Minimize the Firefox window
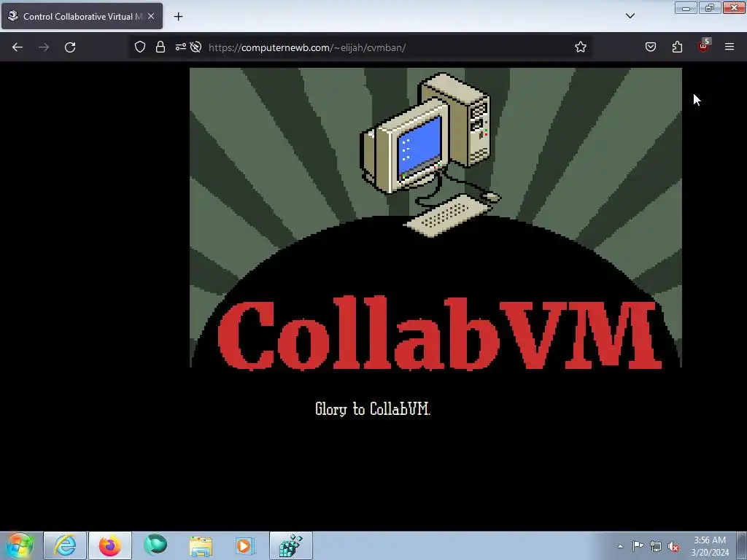 pos(686,8)
